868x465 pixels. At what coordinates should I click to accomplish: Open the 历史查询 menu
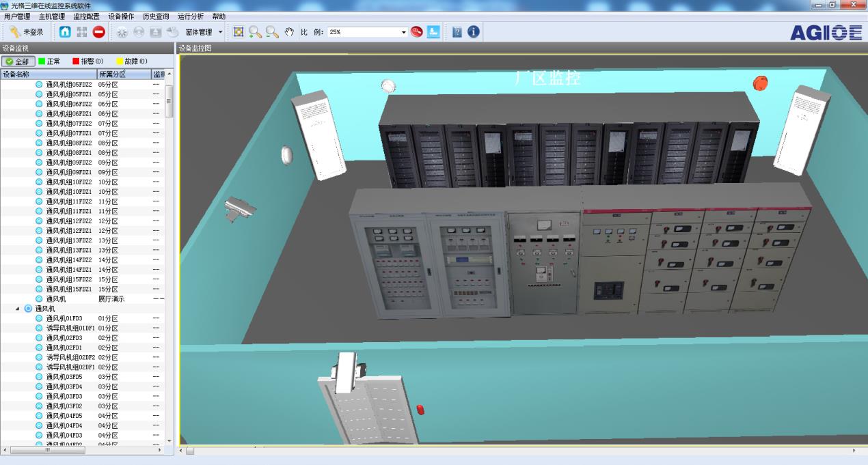point(156,16)
